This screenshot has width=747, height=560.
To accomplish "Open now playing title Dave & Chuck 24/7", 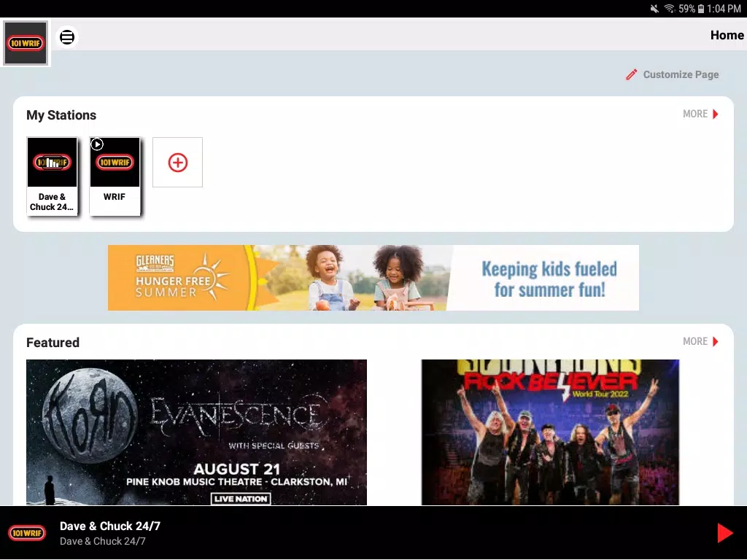I will point(110,526).
